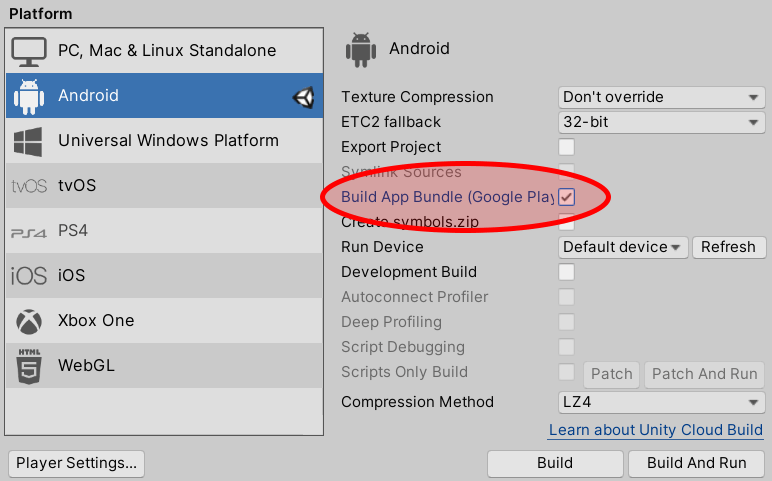This screenshot has width=772, height=481.
Task: Open Player Settings
Action: 76,463
